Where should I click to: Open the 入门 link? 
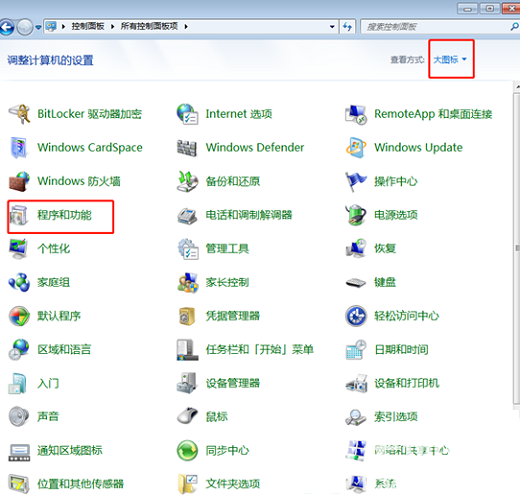point(48,383)
